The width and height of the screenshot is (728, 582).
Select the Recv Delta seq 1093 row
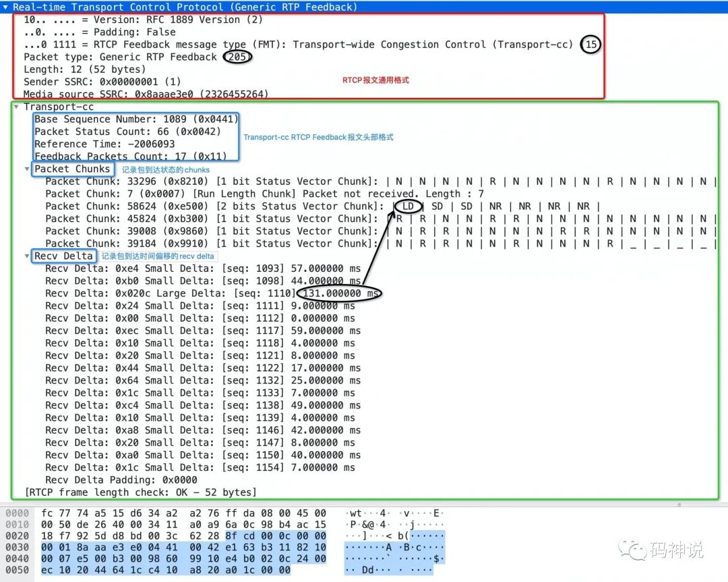point(203,268)
